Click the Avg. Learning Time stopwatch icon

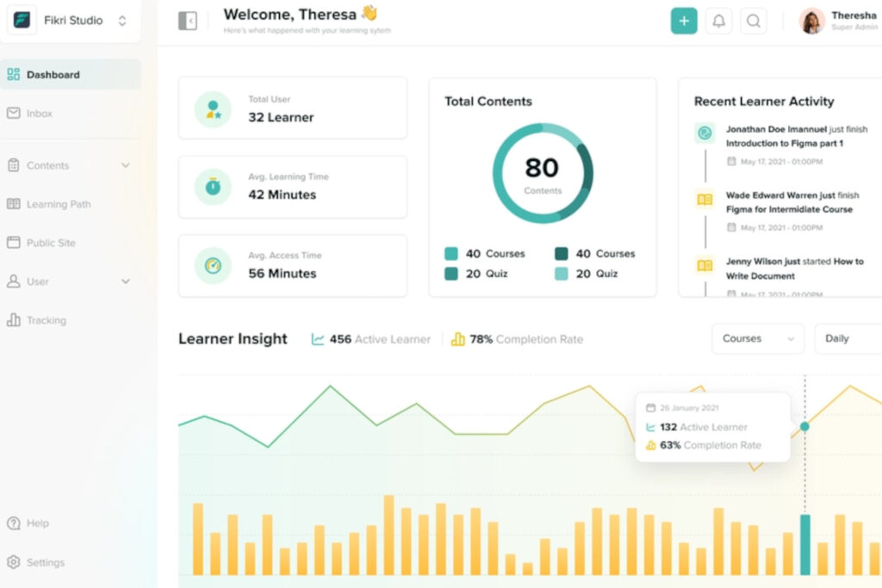[213, 187]
